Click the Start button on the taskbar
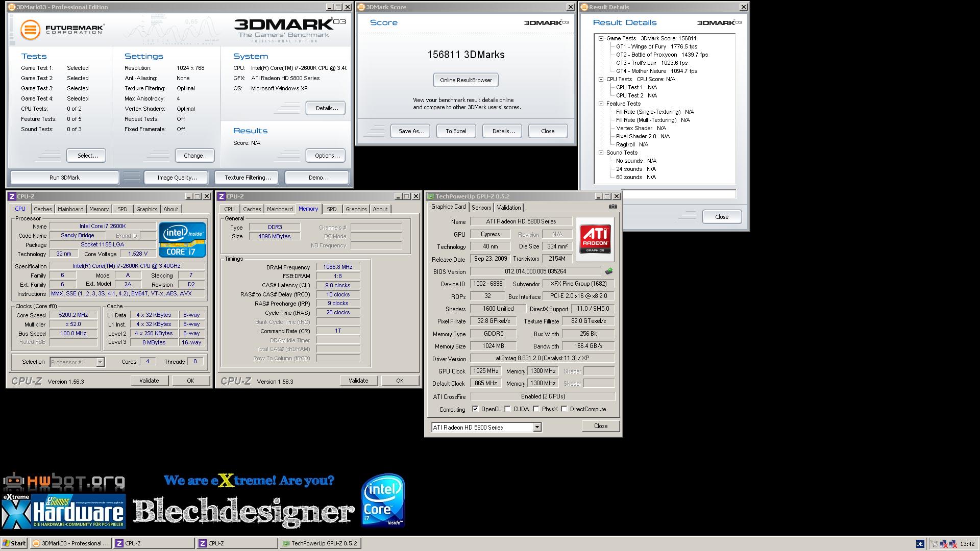Image resolution: width=980 pixels, height=551 pixels. click(x=14, y=543)
